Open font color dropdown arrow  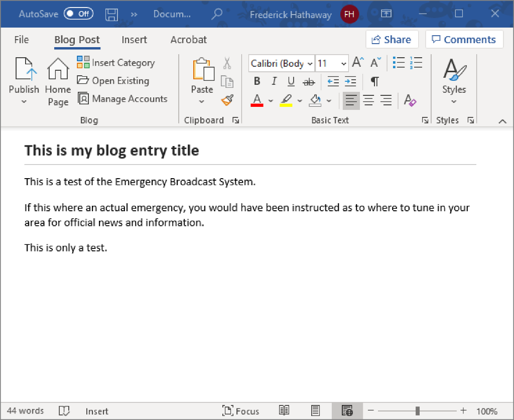pos(271,100)
